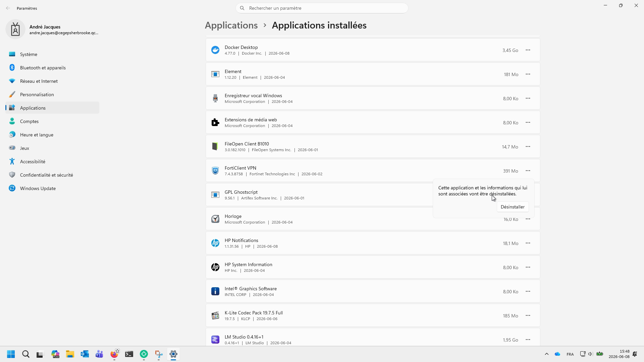
Task: Click the FRA language indicator
Action: click(570, 354)
